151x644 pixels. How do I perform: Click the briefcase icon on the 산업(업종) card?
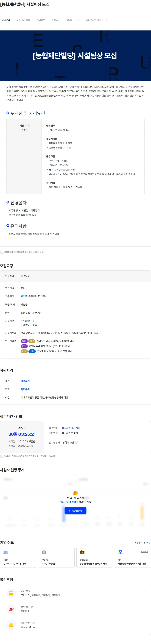pyautogui.click(x=82, y=552)
